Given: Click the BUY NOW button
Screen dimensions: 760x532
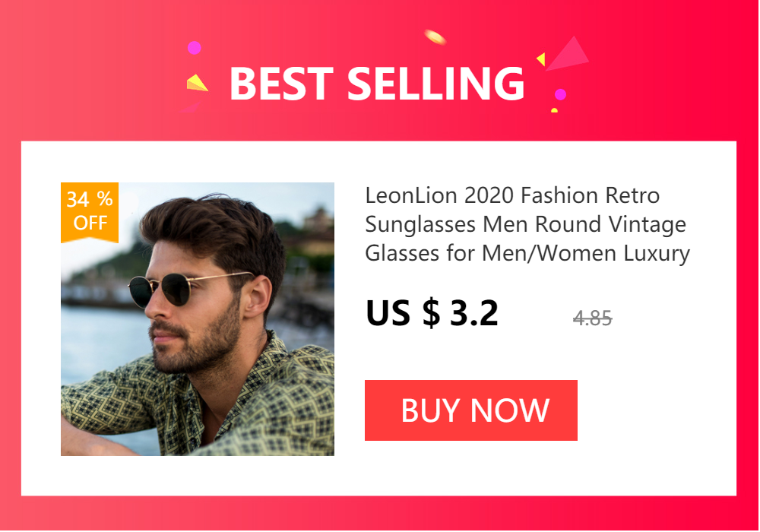Looking at the screenshot, I should coord(470,410).
